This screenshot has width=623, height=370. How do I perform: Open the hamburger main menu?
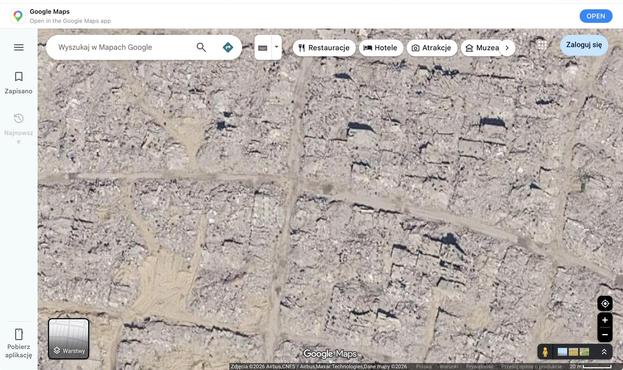point(19,47)
